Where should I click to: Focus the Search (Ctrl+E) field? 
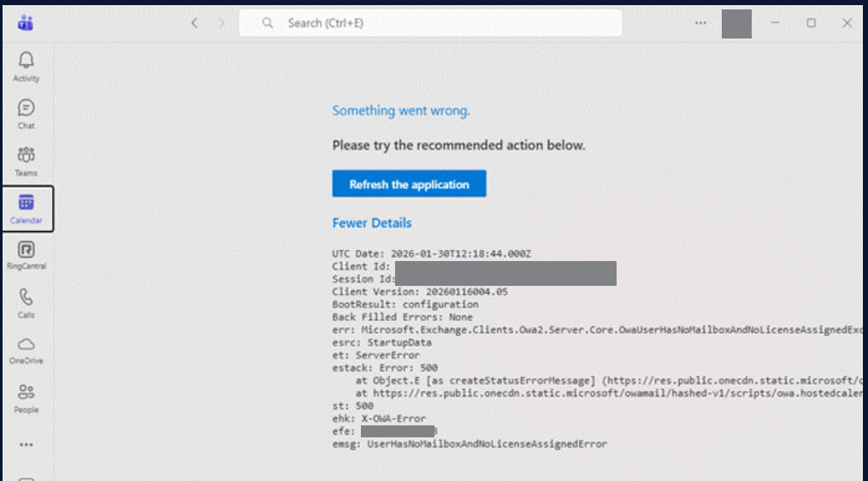click(430, 23)
